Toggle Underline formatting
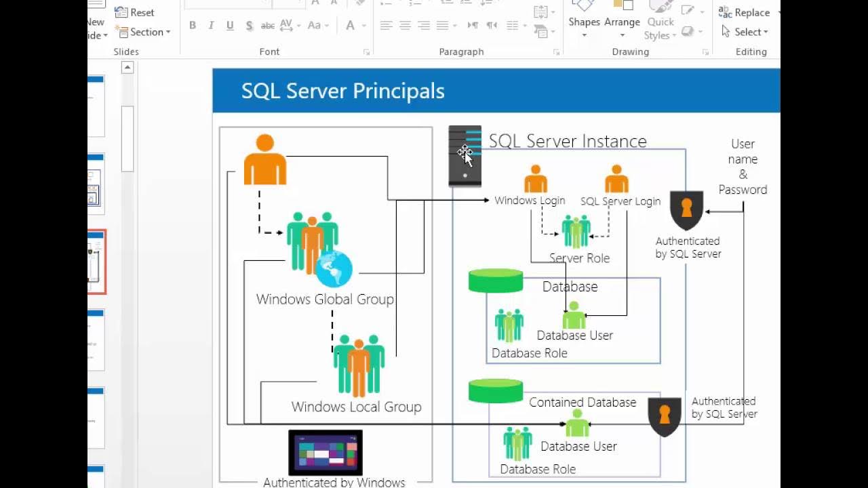The image size is (868, 488). pyautogui.click(x=231, y=26)
